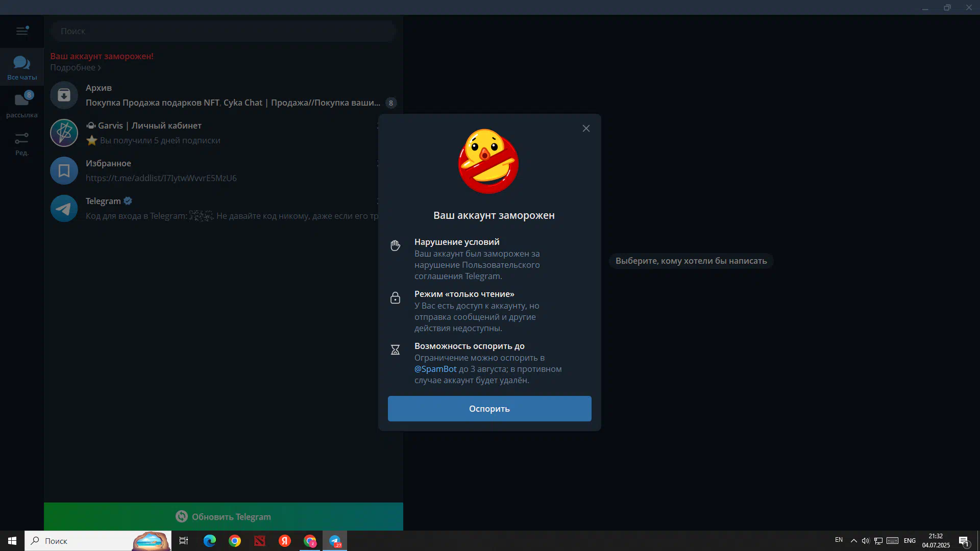Open the Windows Start menu

(12, 541)
